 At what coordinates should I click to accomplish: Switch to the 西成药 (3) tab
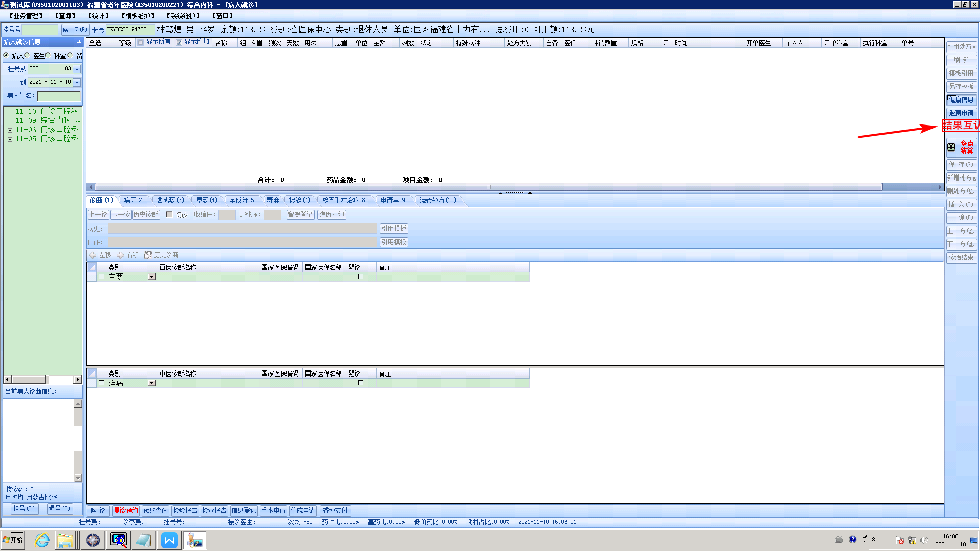[x=170, y=200]
